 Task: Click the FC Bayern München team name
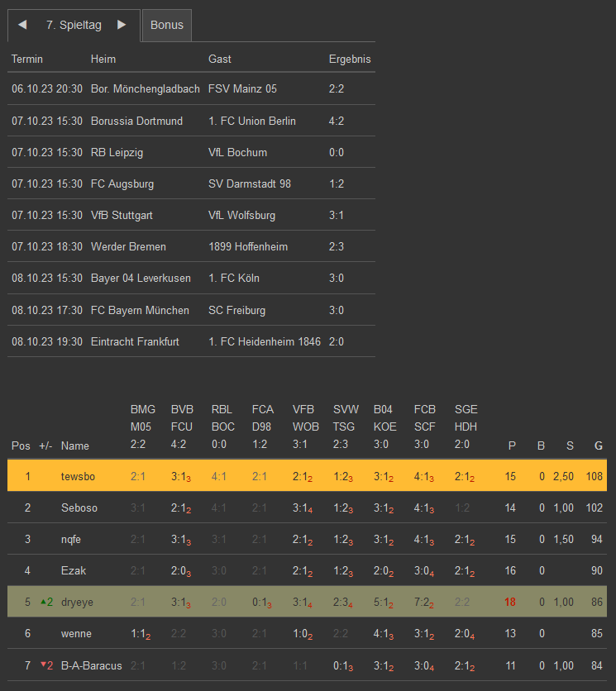(140, 310)
